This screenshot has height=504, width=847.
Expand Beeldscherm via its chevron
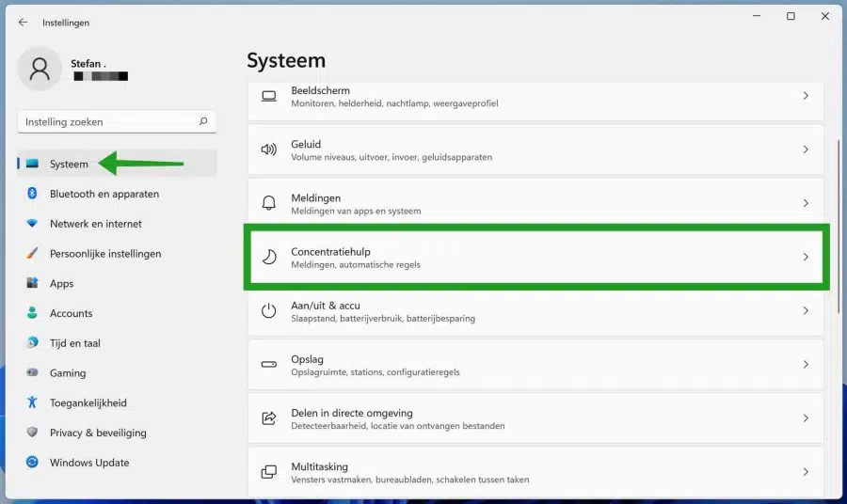806,96
